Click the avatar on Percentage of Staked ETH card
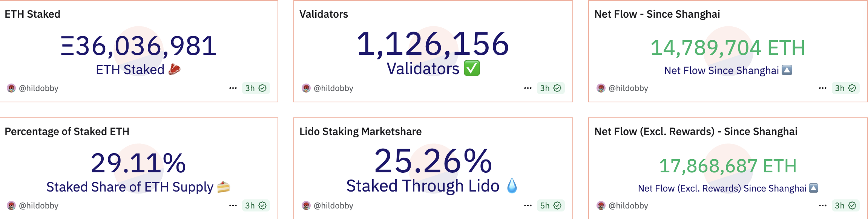 [12, 206]
